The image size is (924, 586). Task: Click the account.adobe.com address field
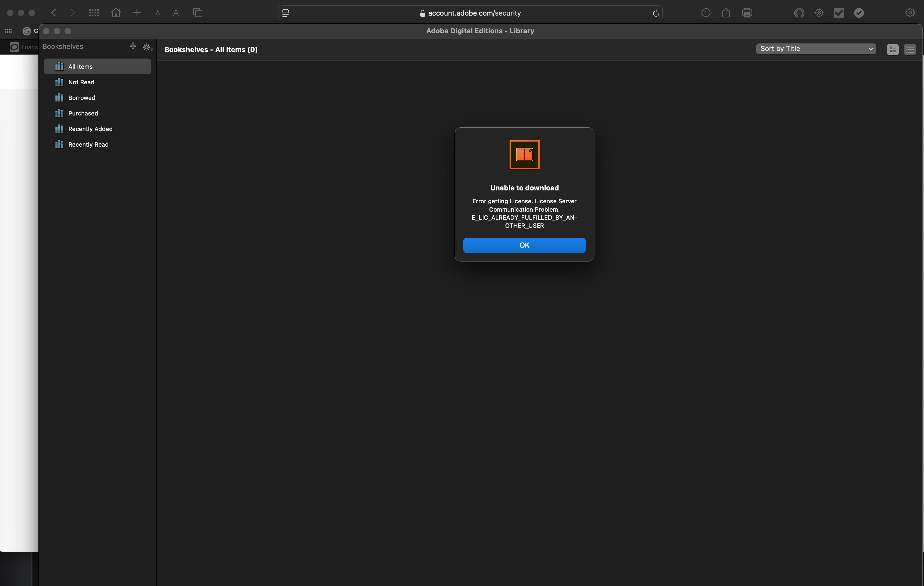pos(474,13)
